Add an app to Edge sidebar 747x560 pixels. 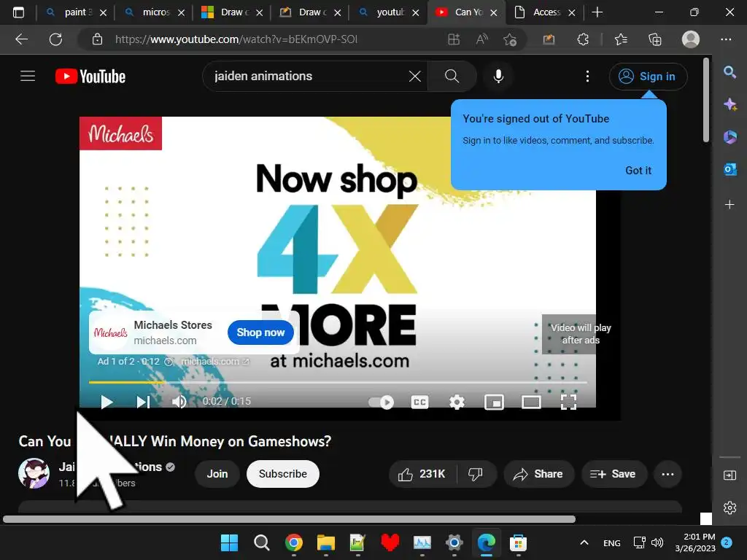coord(729,205)
